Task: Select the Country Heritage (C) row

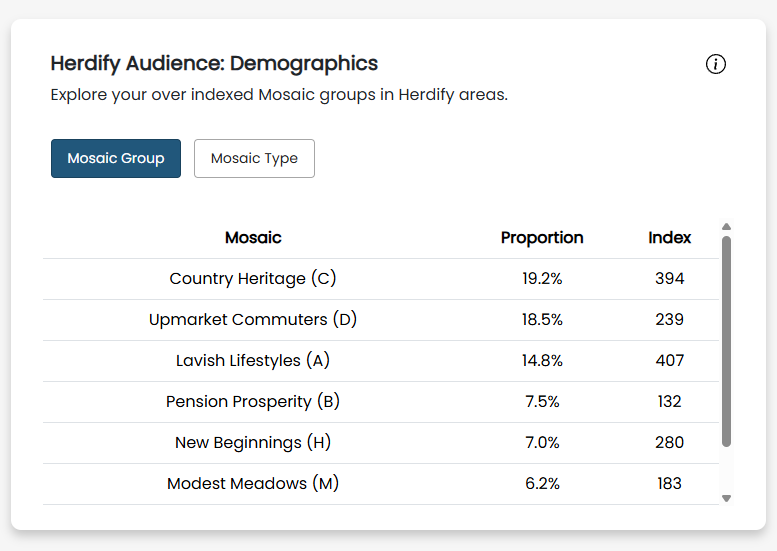Action: 253,279
